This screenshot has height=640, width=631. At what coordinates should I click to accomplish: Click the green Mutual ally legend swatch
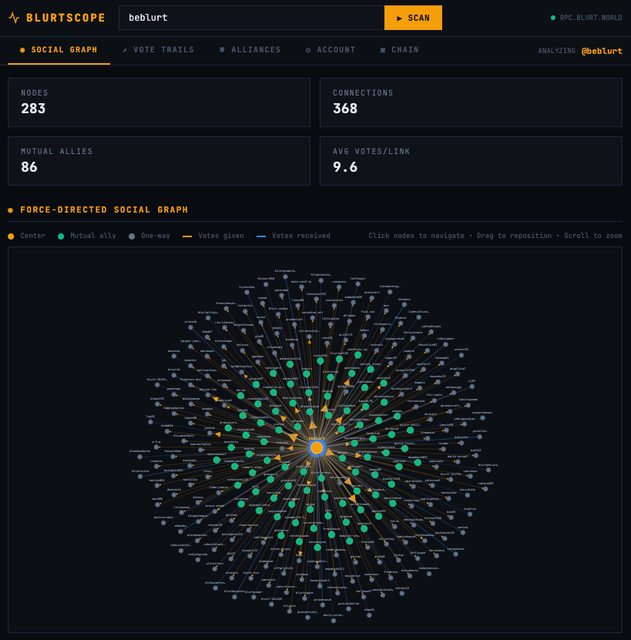tap(61, 236)
